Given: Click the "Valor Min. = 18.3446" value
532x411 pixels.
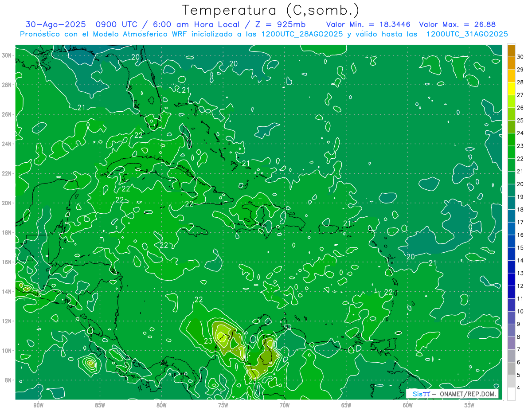Looking at the screenshot, I should [369, 24].
